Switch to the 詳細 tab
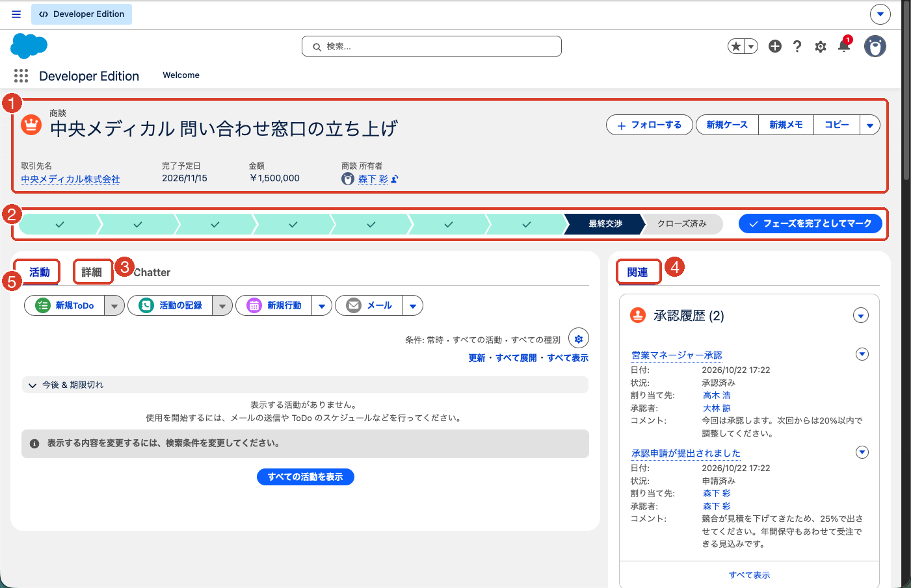Screen dimensions: 911x588 [x=92, y=272]
